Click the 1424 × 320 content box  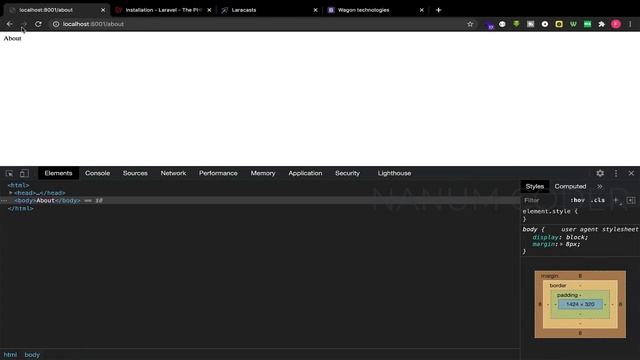[580, 304]
